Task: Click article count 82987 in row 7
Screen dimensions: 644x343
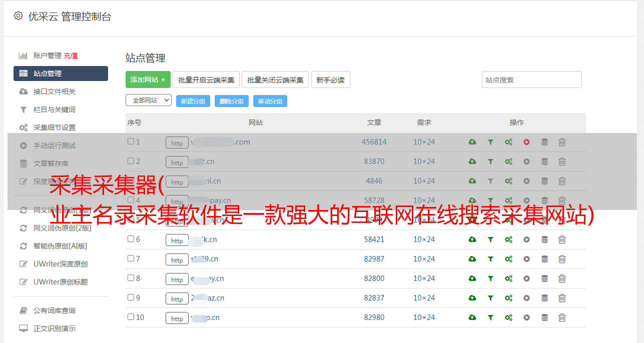Action: click(374, 259)
